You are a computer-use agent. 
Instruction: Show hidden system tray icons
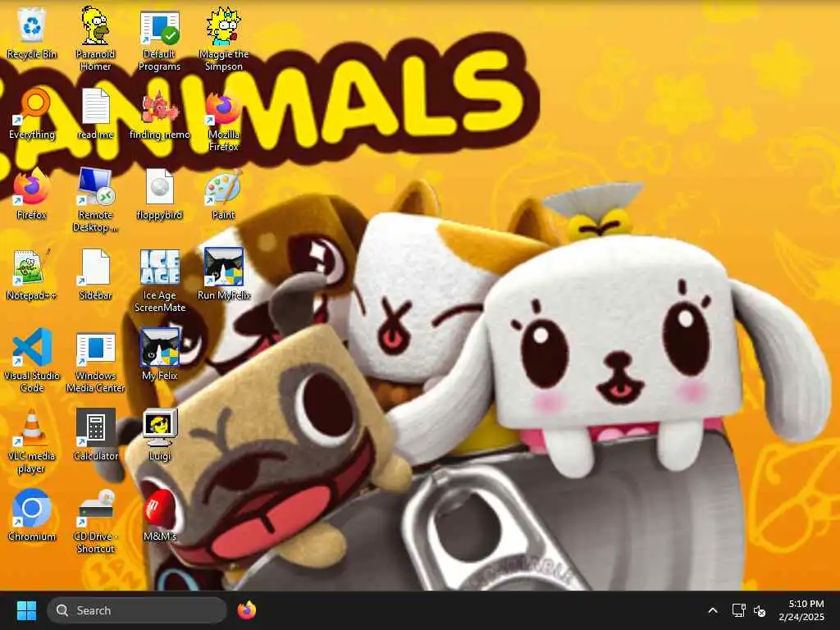pyautogui.click(x=713, y=610)
